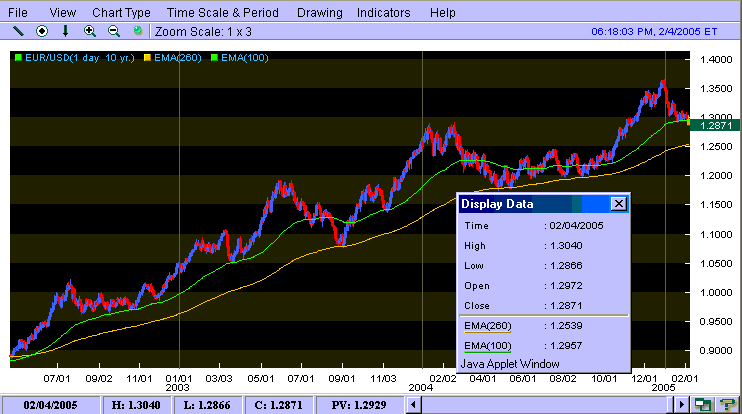Viewport: 742px width, 414px height.
Task: Select the circular target crosshair tool
Action: coord(42,31)
